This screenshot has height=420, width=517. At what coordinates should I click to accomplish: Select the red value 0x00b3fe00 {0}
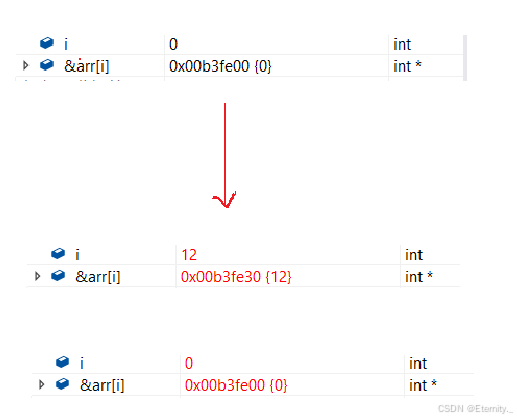[x=236, y=385]
